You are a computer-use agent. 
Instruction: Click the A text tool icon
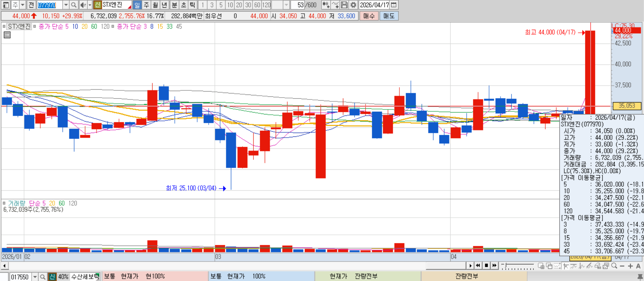coord(638,266)
